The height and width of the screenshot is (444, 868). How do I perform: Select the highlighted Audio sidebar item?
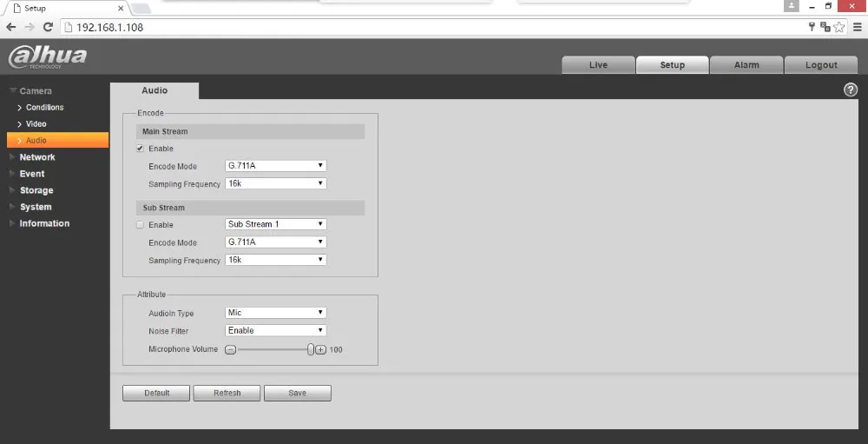tap(57, 140)
